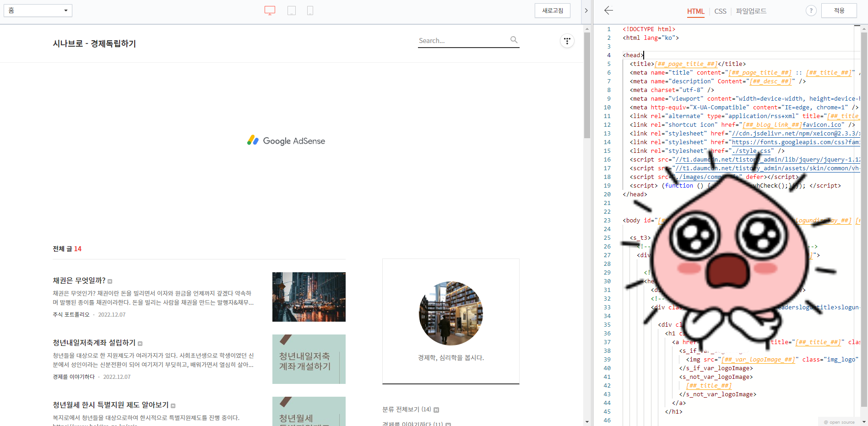Click the search magnifier icon
Image resolution: width=868 pixels, height=426 pixels.
(x=514, y=40)
